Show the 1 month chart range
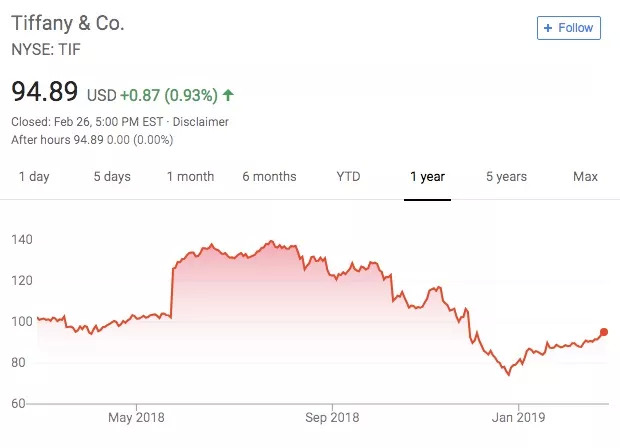 click(x=190, y=177)
